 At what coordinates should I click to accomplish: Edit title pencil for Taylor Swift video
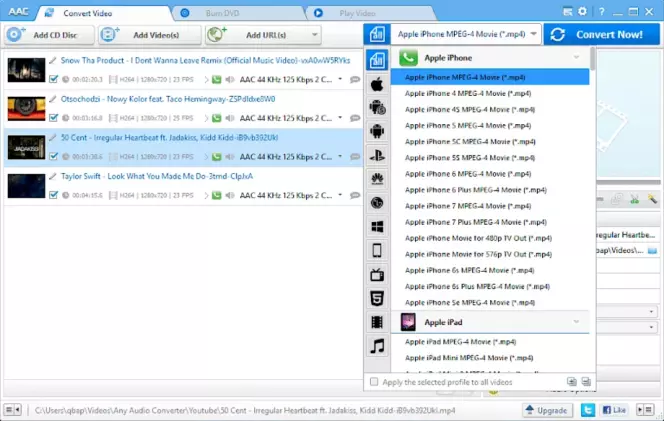[x=53, y=176]
